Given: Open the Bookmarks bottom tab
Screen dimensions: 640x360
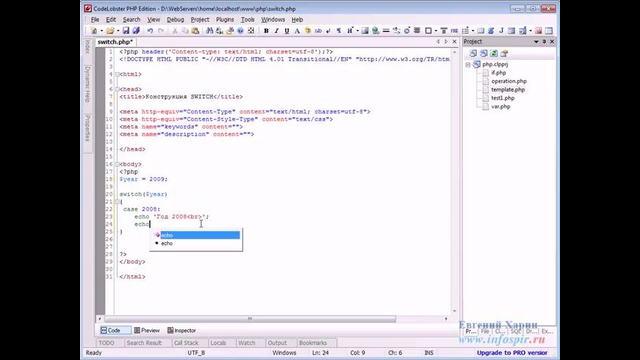Looking at the screenshot, I should 313,343.
